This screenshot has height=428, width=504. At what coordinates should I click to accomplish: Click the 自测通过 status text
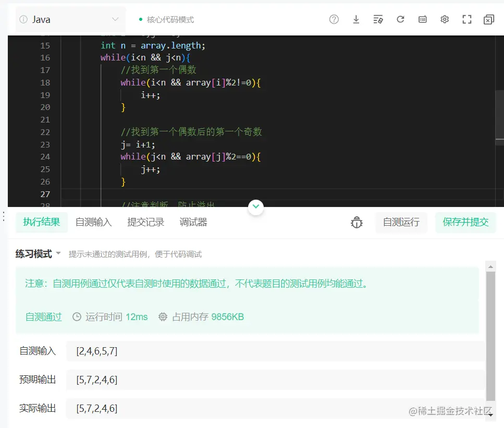click(x=44, y=317)
